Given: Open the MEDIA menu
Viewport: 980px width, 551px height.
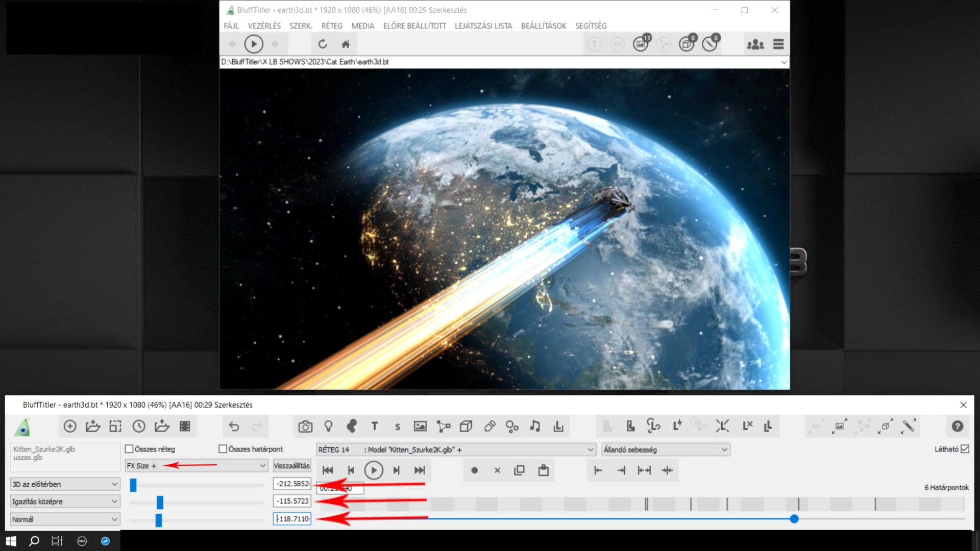Looking at the screenshot, I should click(363, 26).
